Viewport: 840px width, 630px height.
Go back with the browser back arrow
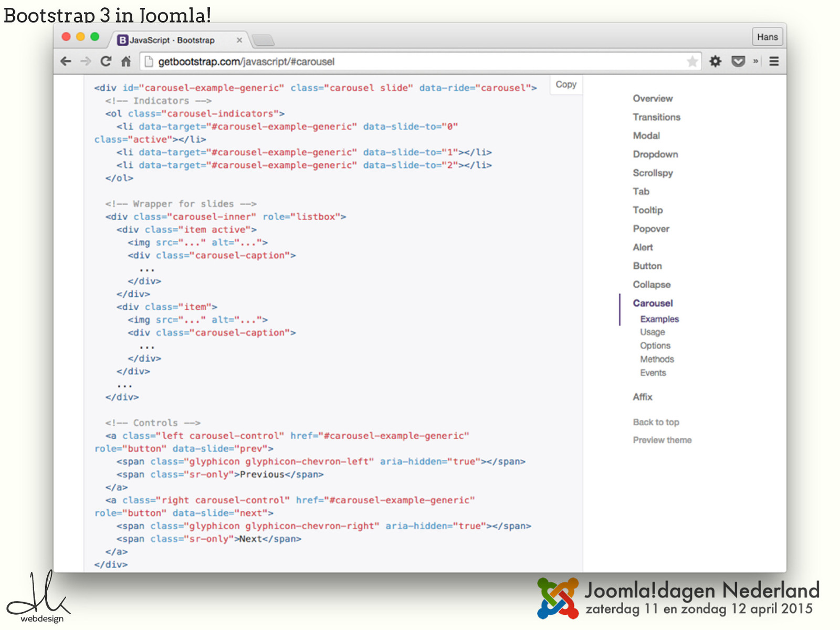66,61
